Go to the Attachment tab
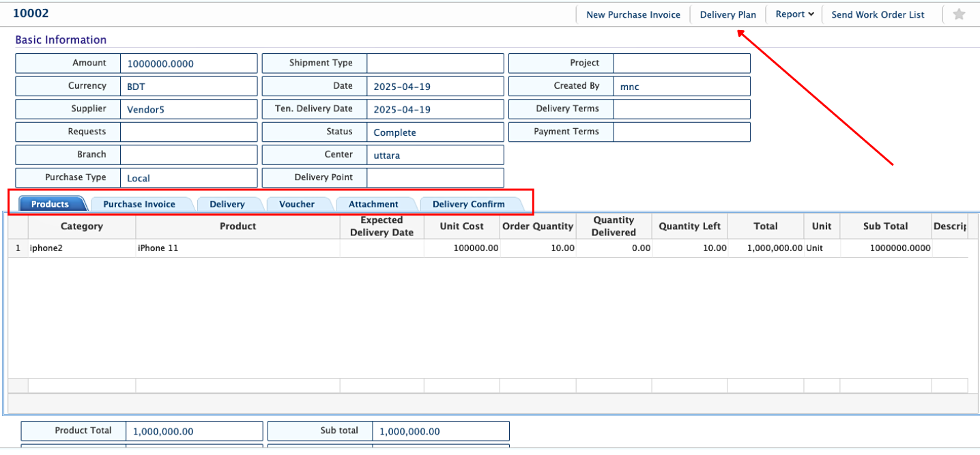 pyautogui.click(x=373, y=204)
